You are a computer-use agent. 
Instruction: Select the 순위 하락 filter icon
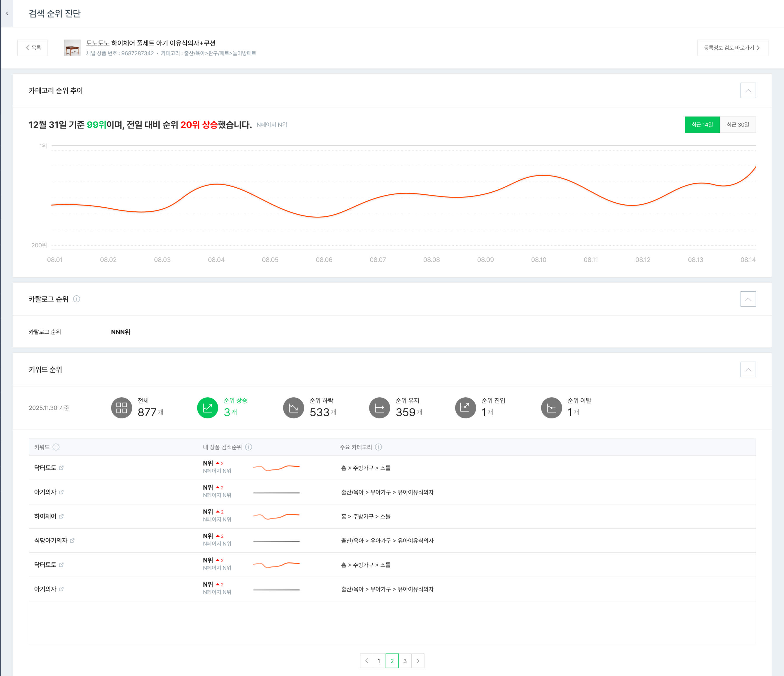tap(293, 408)
